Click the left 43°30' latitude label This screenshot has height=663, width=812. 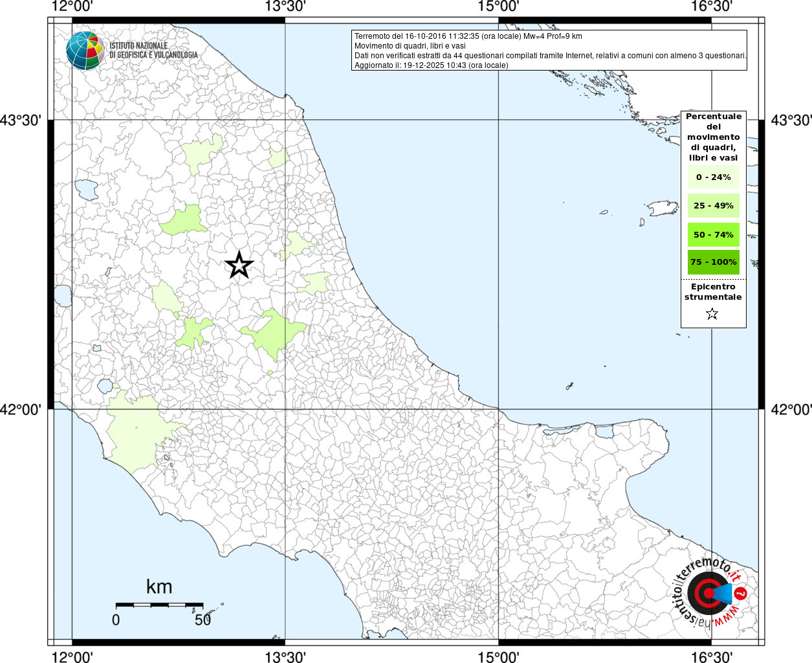pyautogui.click(x=25, y=120)
